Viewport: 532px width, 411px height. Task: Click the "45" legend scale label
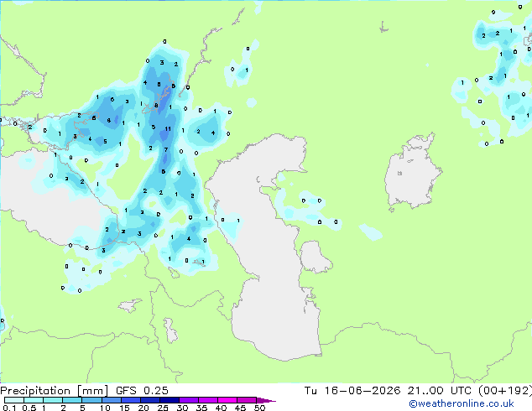[240, 408]
